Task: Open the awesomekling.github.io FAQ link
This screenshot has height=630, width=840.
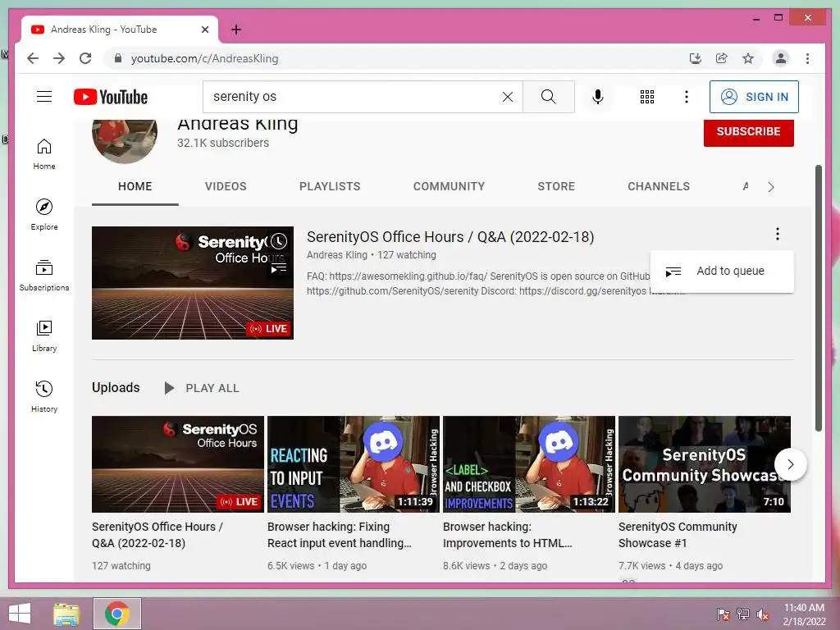Action: tap(409, 276)
